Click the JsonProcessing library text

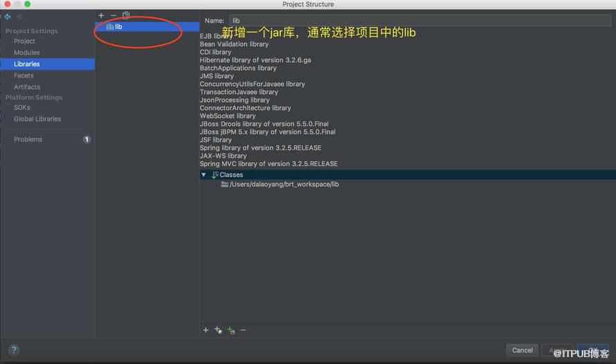(x=235, y=100)
